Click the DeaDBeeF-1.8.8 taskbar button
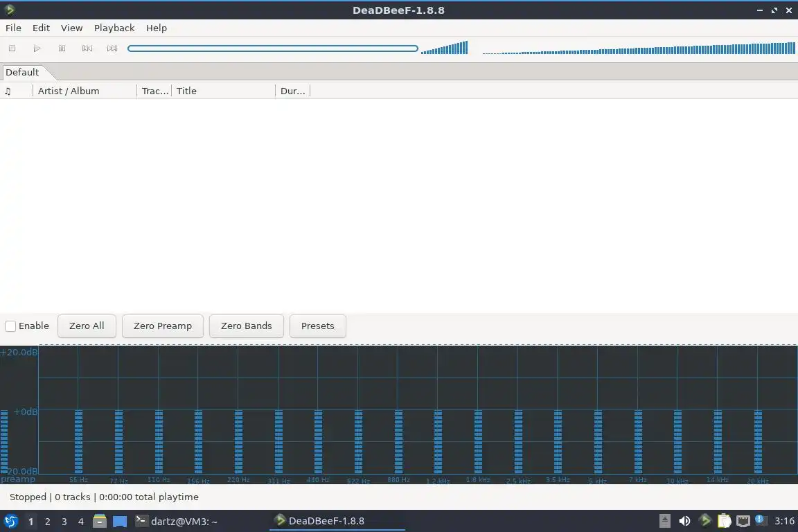The width and height of the screenshot is (798, 532). (337, 522)
